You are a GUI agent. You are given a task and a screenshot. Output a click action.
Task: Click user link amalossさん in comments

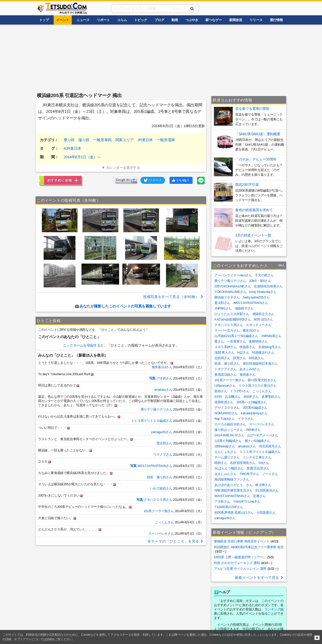click(163, 389)
